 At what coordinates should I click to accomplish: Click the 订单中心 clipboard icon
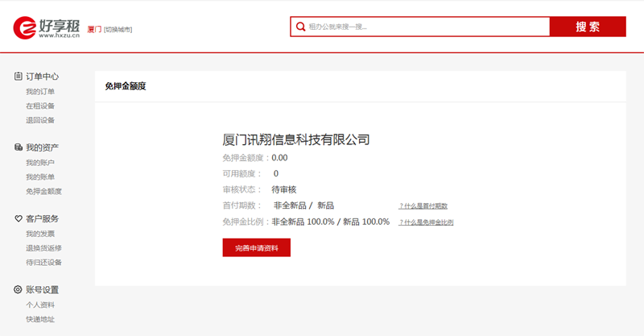point(18,76)
